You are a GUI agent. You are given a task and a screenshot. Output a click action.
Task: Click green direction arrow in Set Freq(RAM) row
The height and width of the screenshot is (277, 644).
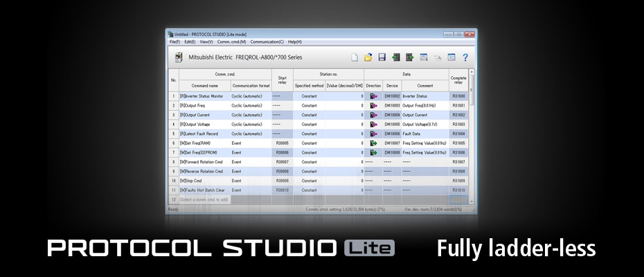373,143
